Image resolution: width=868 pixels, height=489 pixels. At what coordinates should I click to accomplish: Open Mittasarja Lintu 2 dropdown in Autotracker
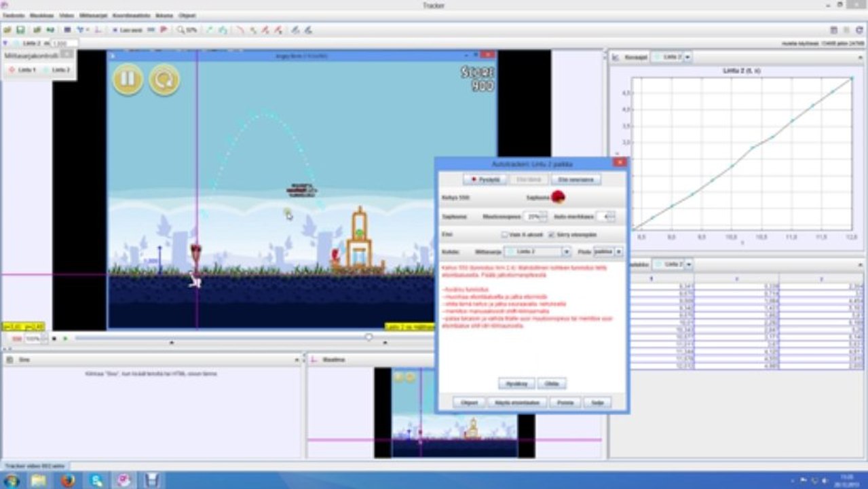[537, 251]
